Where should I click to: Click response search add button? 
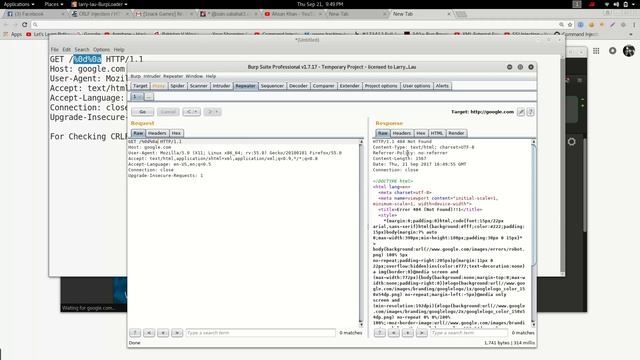pos(408,333)
